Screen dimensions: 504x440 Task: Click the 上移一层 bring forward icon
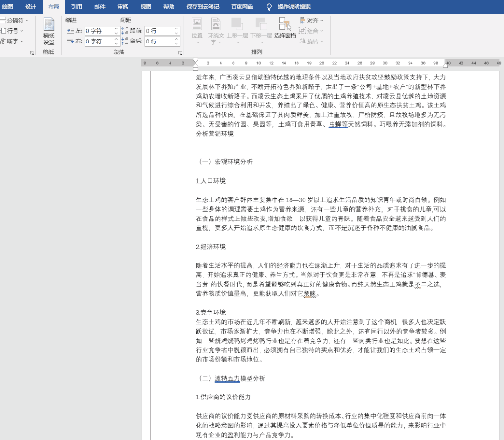(237, 24)
